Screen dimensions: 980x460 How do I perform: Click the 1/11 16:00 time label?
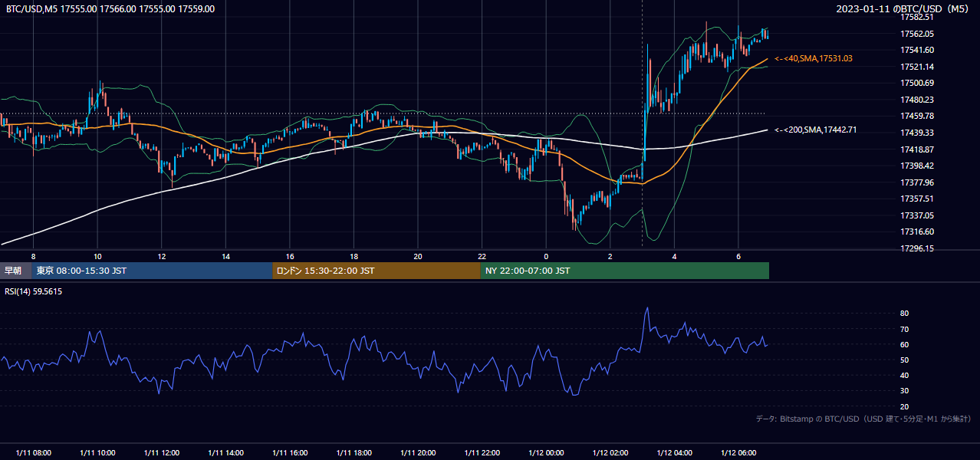(289, 453)
